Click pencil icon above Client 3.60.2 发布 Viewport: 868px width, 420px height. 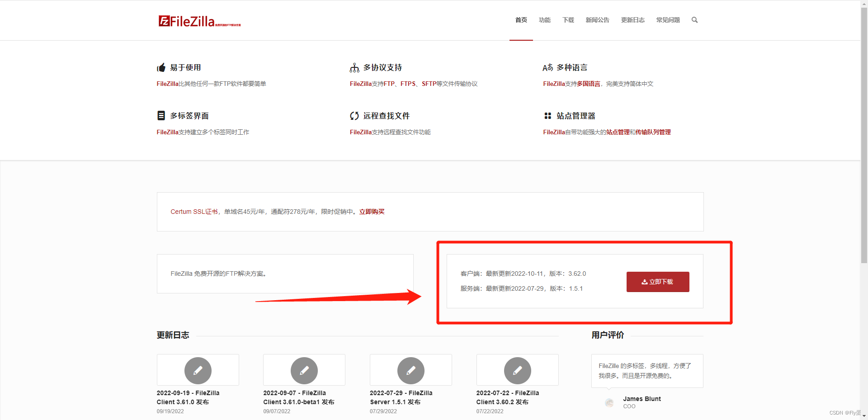point(518,371)
